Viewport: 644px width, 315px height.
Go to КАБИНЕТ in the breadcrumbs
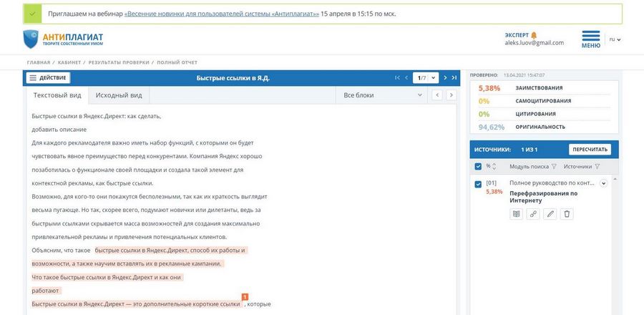pos(69,62)
